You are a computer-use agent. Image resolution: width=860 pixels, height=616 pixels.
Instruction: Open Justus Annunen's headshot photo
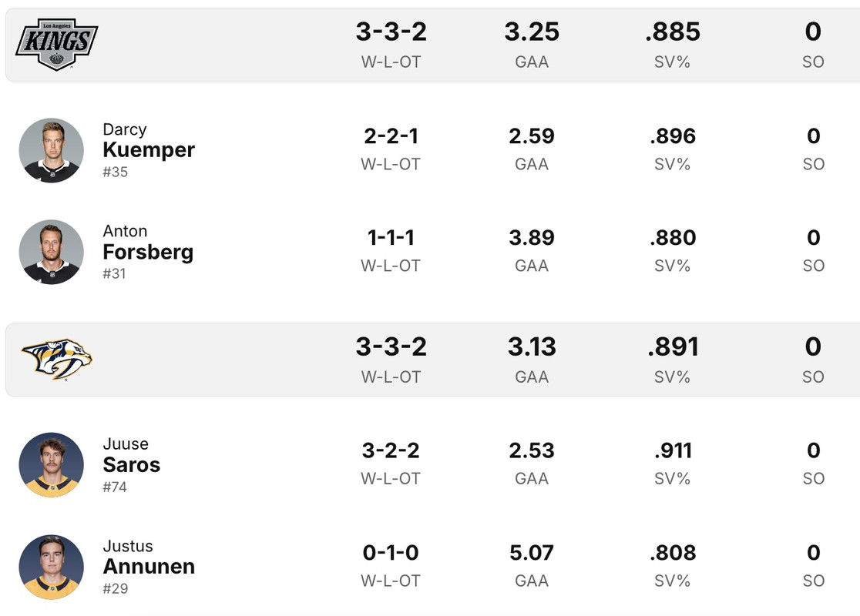[52, 567]
